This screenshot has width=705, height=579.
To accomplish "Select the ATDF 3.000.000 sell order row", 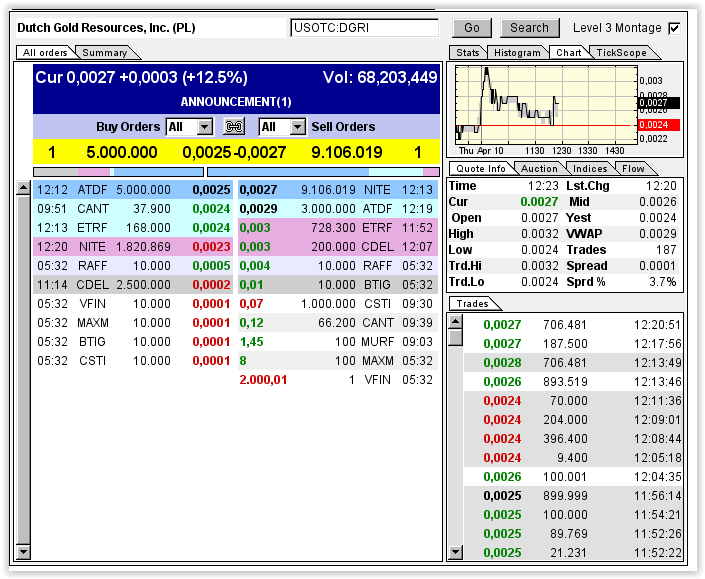I will [338, 209].
